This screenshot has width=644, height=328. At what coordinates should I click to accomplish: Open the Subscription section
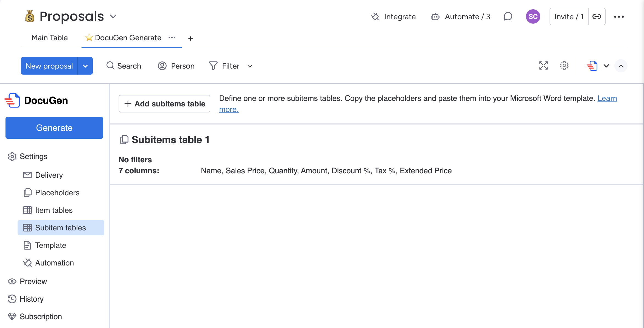35,316
